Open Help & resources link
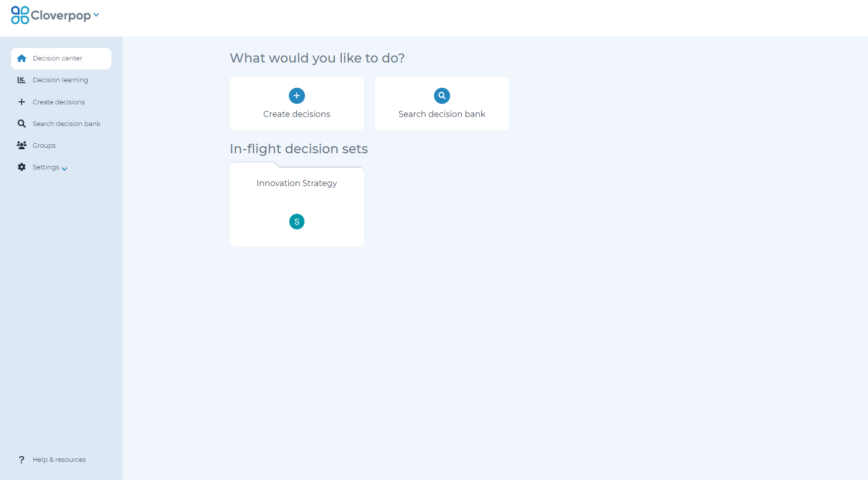868x480 pixels. tap(59, 460)
